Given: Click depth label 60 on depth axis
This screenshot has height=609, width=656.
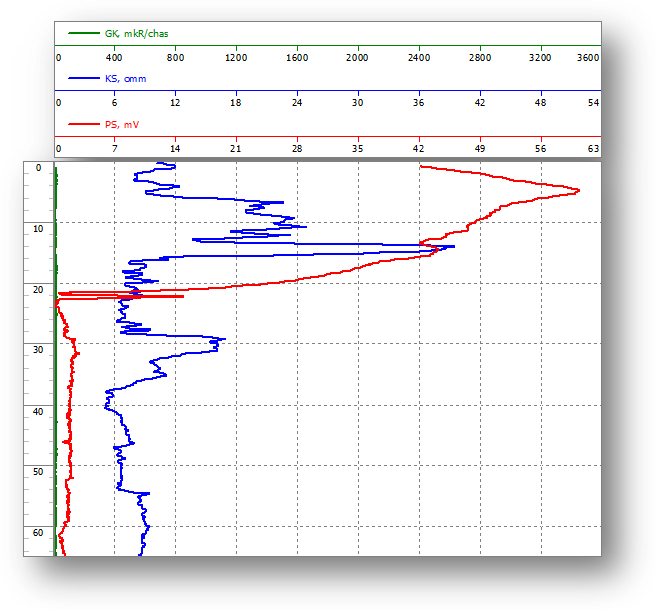Looking at the screenshot, I should [x=38, y=533].
